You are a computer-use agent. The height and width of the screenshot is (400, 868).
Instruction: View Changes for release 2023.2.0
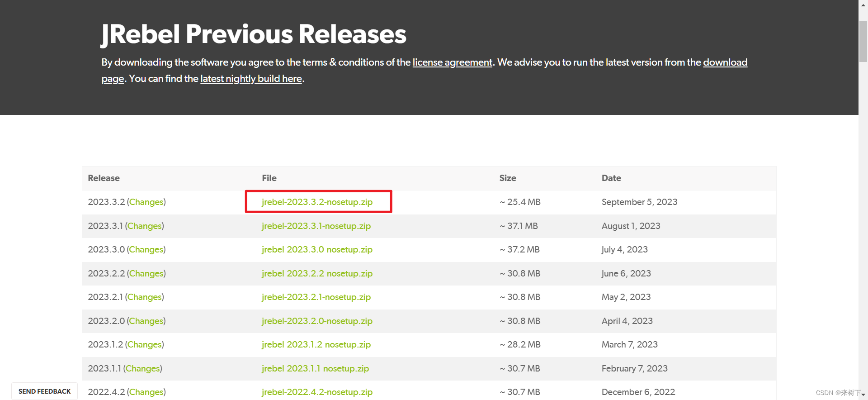[146, 321]
